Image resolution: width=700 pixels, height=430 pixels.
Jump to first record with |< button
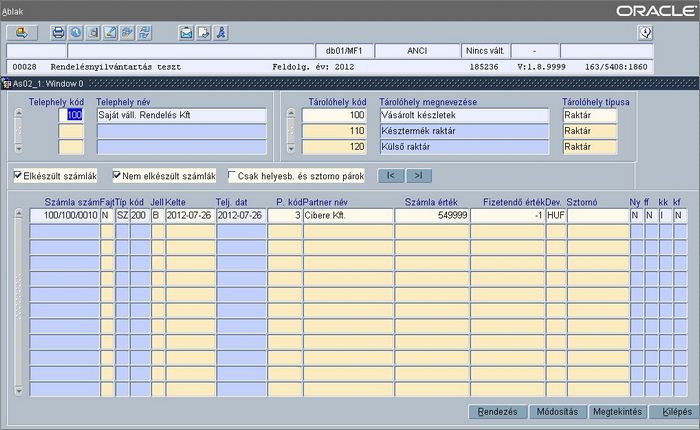click(x=391, y=175)
